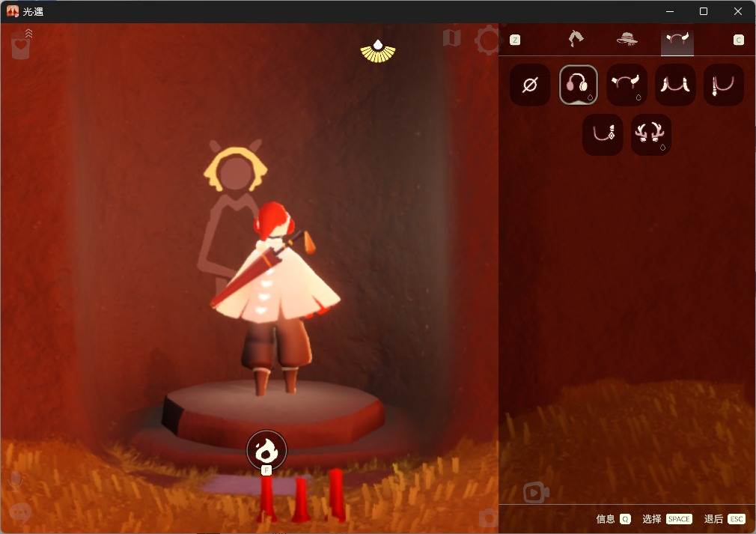Select the single tassel horn accessory
Screen dimensions: 756x534
pos(723,85)
